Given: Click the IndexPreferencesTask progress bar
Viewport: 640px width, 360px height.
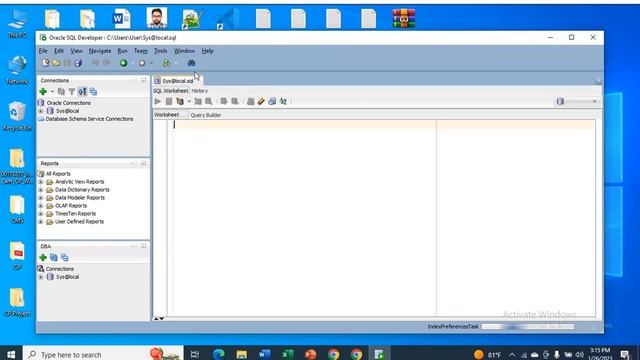Looking at the screenshot, I should tap(528, 327).
